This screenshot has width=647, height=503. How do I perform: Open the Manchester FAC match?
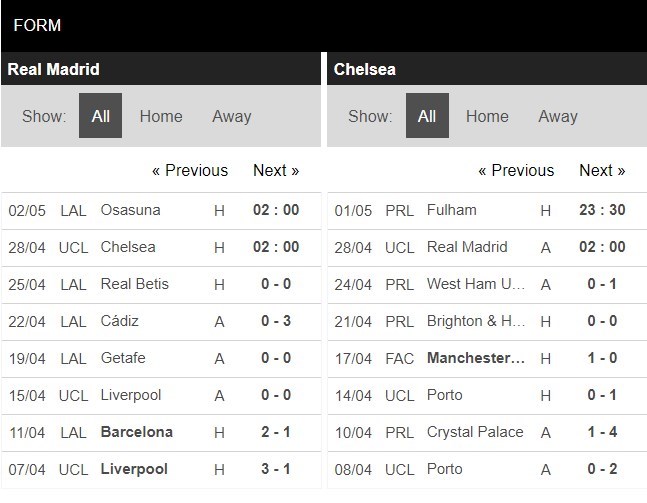[476, 358]
